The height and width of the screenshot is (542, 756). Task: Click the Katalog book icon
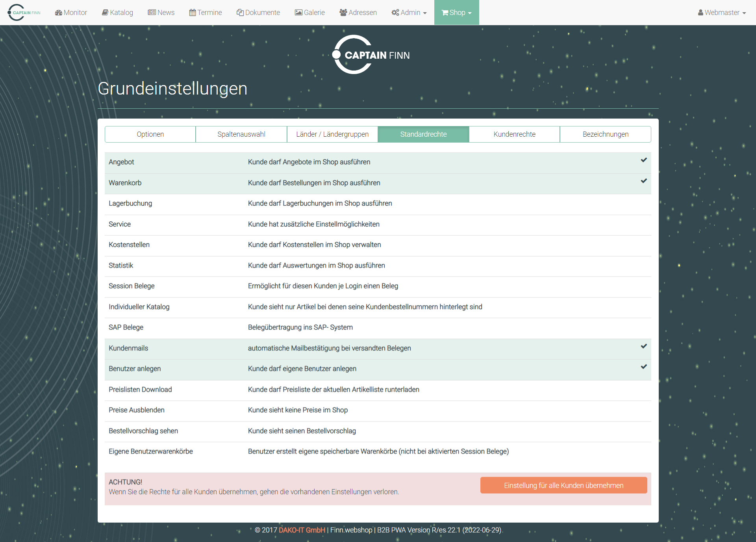(105, 13)
